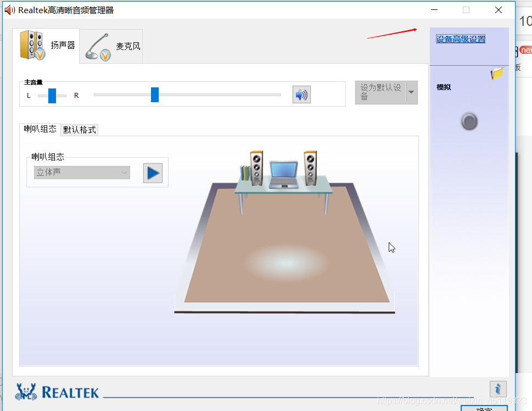Minimize the Realtek audio manager window

(x=434, y=10)
